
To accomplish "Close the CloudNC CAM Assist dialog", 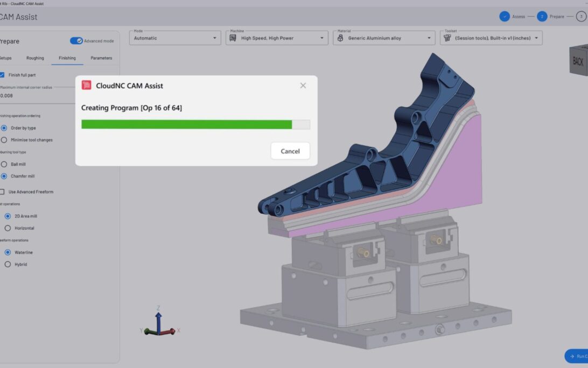I will click(x=303, y=86).
